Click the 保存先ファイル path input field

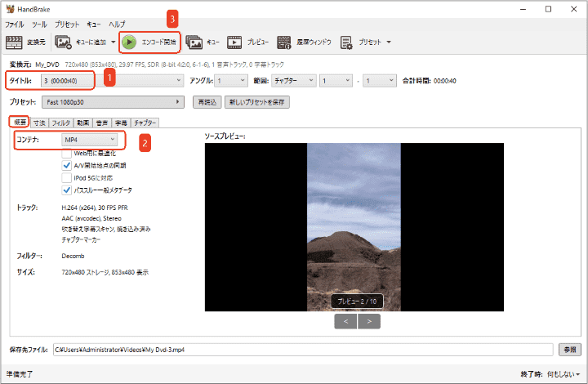[302, 350]
